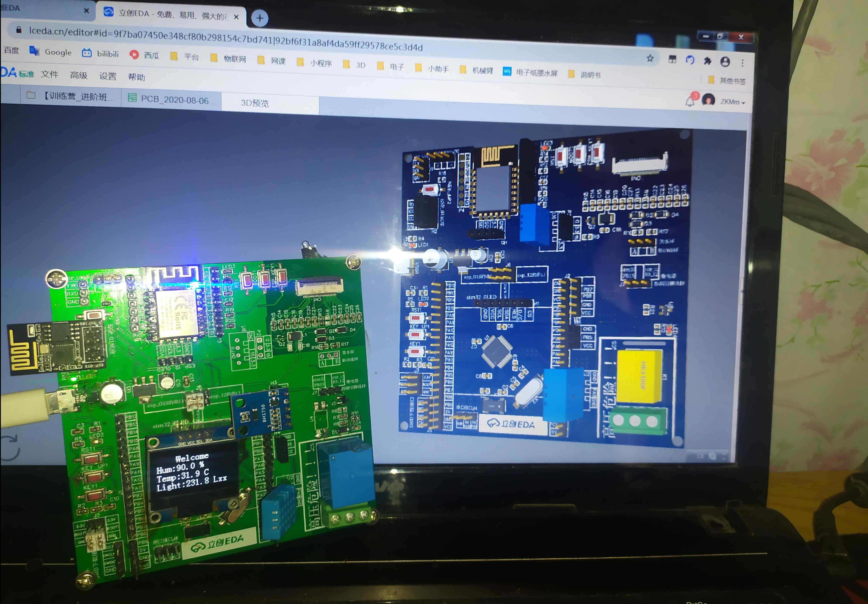868x604 pixels.
Task: Click the site lock icon in address bar
Action: 18,30
